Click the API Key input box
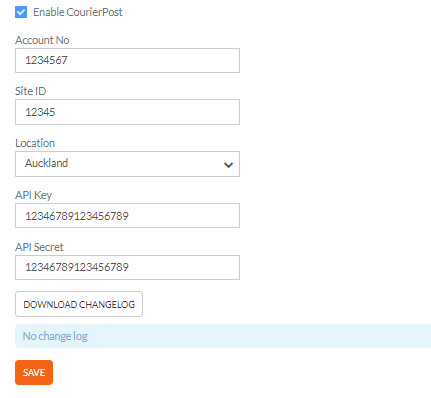The width and height of the screenshot is (431, 398). click(127, 216)
